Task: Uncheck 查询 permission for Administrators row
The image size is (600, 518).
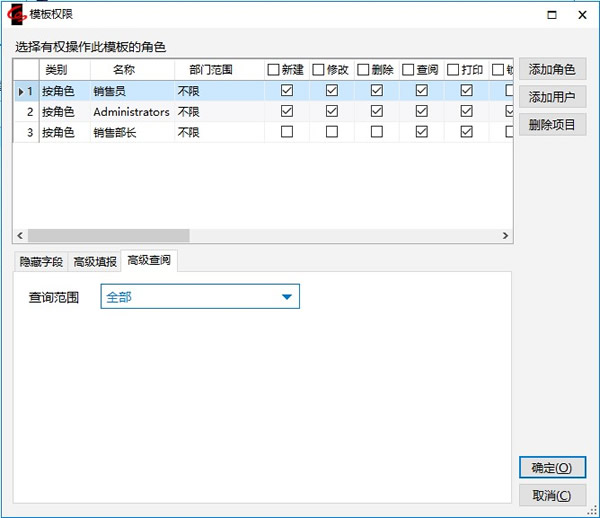Action: [x=422, y=111]
